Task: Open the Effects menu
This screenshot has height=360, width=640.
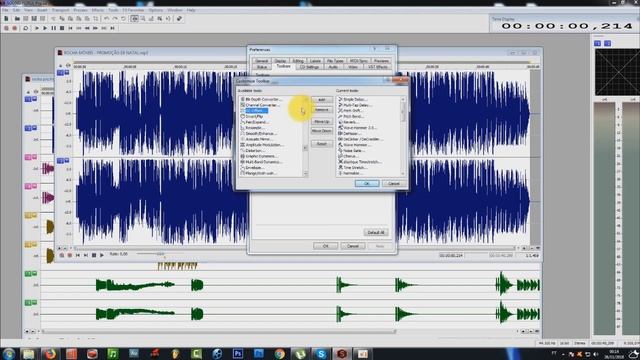Action: coord(98,10)
